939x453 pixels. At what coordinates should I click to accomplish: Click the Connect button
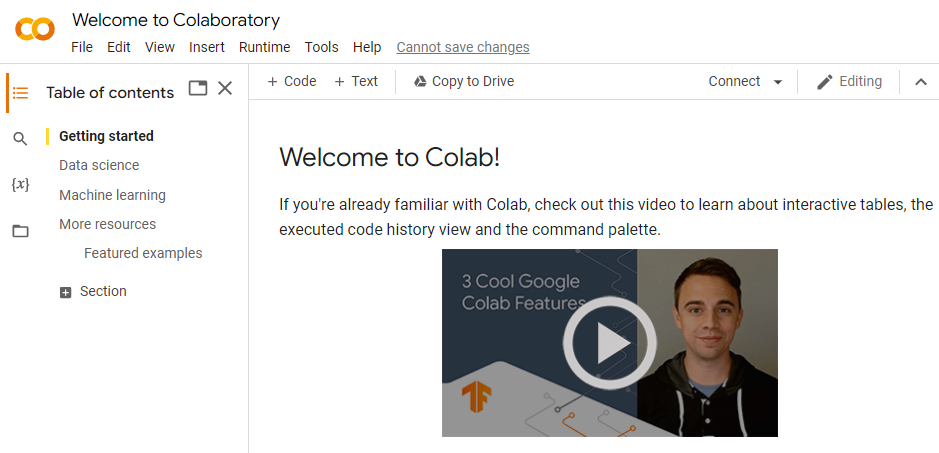click(x=734, y=82)
